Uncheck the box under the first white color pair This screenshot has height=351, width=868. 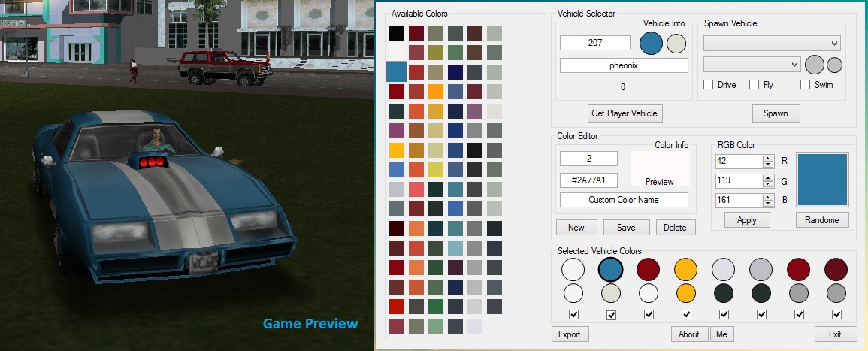pyautogui.click(x=573, y=315)
